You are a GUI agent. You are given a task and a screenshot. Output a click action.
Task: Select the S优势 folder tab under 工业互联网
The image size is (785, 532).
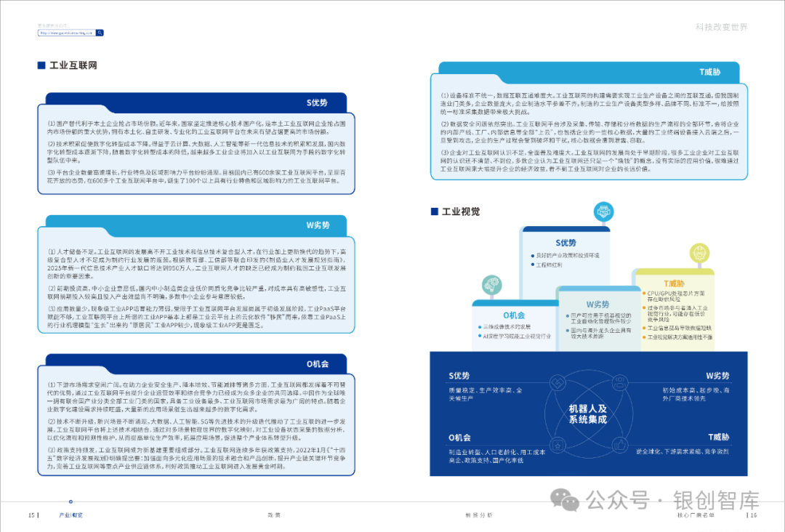coord(196,102)
